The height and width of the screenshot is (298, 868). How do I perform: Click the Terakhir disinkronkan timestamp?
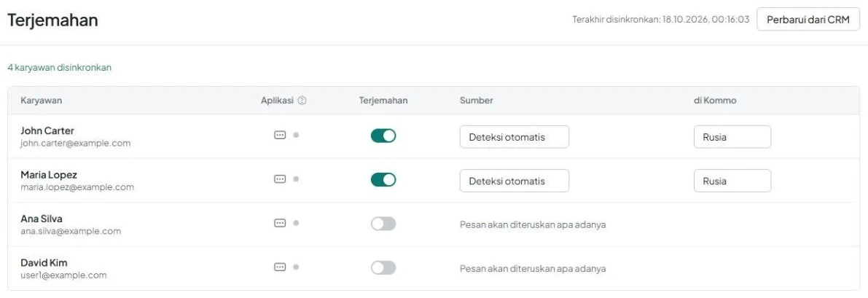[661, 20]
